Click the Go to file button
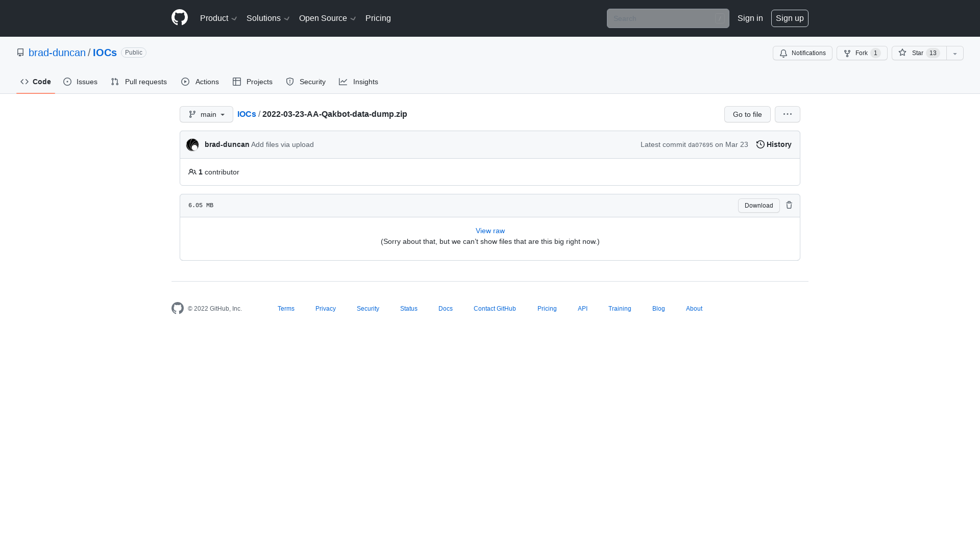980x551 pixels. click(x=747, y=114)
